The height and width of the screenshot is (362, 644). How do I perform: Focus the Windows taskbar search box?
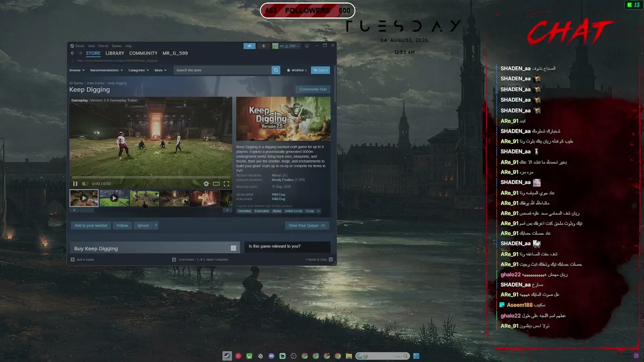pos(382,356)
